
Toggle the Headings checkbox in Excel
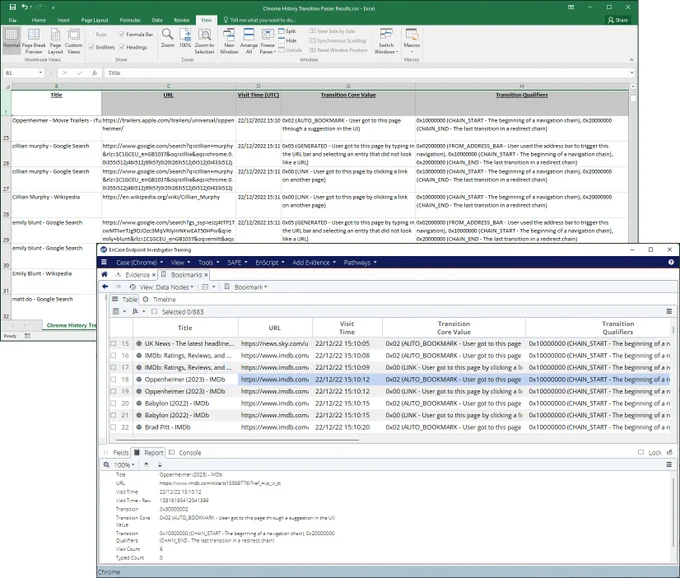pyautogui.click(x=122, y=47)
